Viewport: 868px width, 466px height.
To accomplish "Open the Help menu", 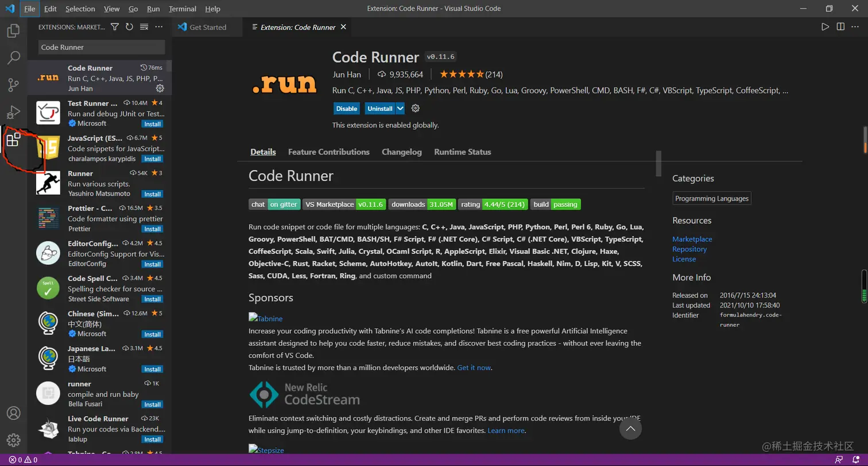I will (x=212, y=9).
